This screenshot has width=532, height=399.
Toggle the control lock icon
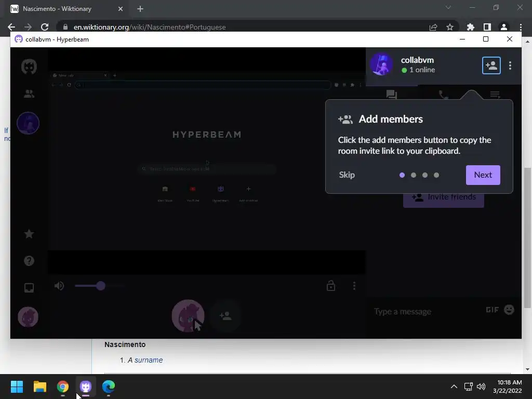tap(331, 286)
